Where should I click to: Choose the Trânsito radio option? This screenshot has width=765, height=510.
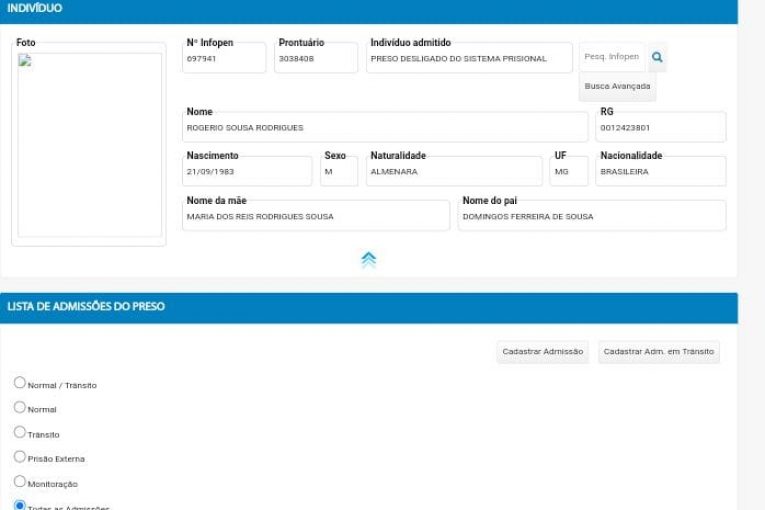coord(20,433)
